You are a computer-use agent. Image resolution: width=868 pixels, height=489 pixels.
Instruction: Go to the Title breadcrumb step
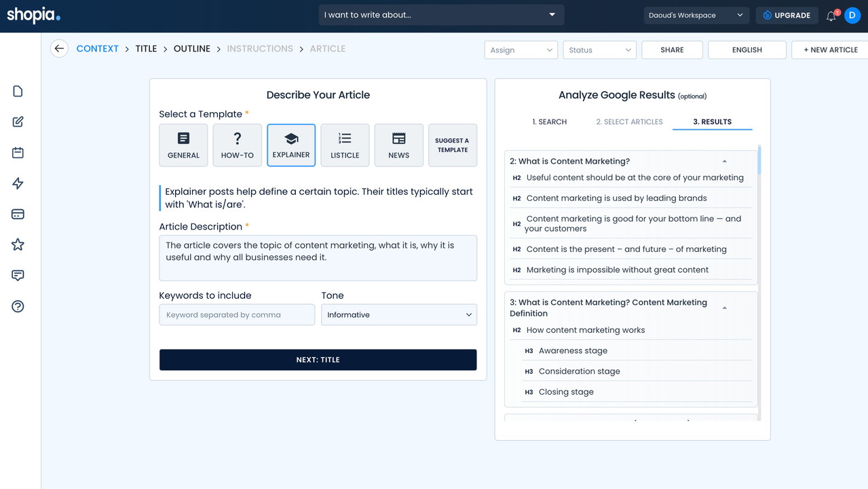(146, 49)
